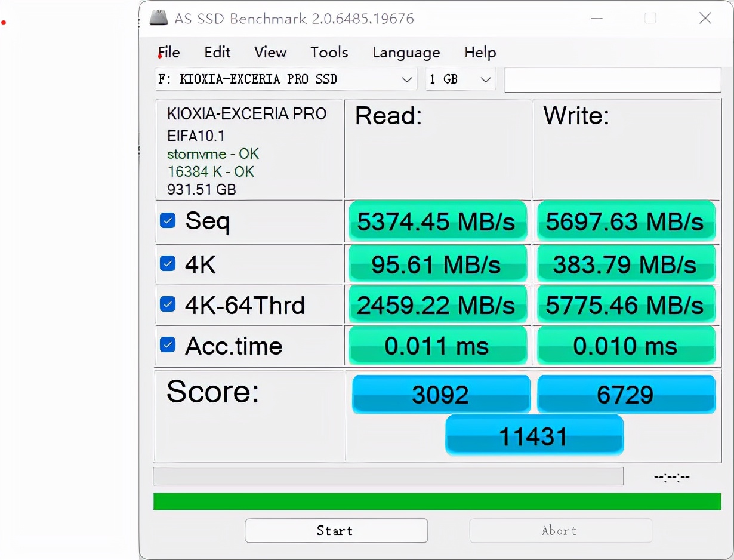Minimize the AS SSD Benchmark window
This screenshot has height=560, width=734.
[596, 18]
